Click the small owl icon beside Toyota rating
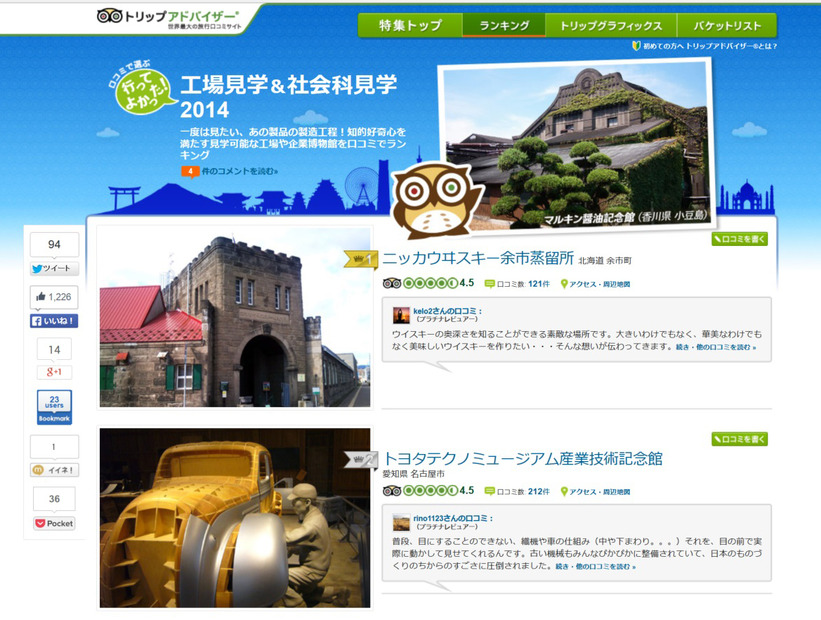Image resolution: width=821 pixels, height=620 pixels. (392, 491)
